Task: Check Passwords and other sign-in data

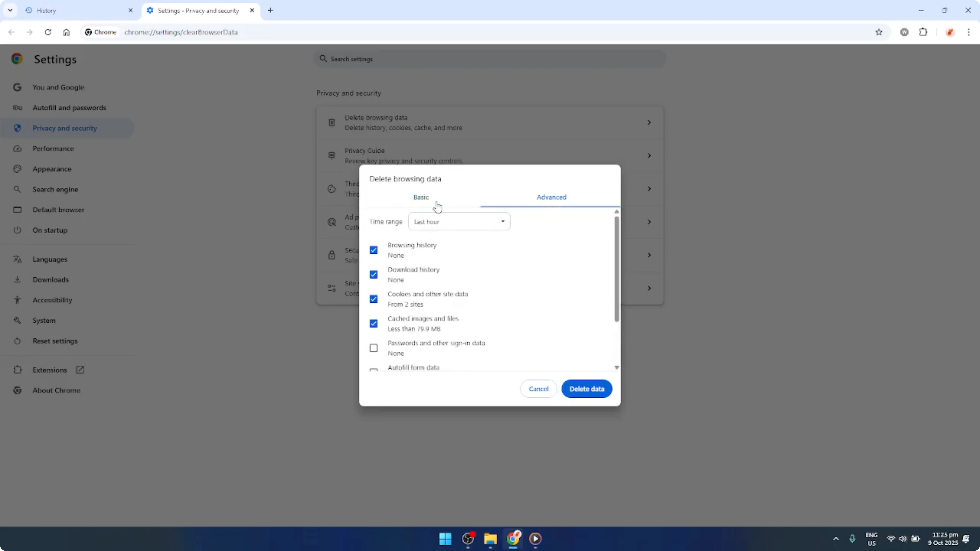Action: (374, 348)
